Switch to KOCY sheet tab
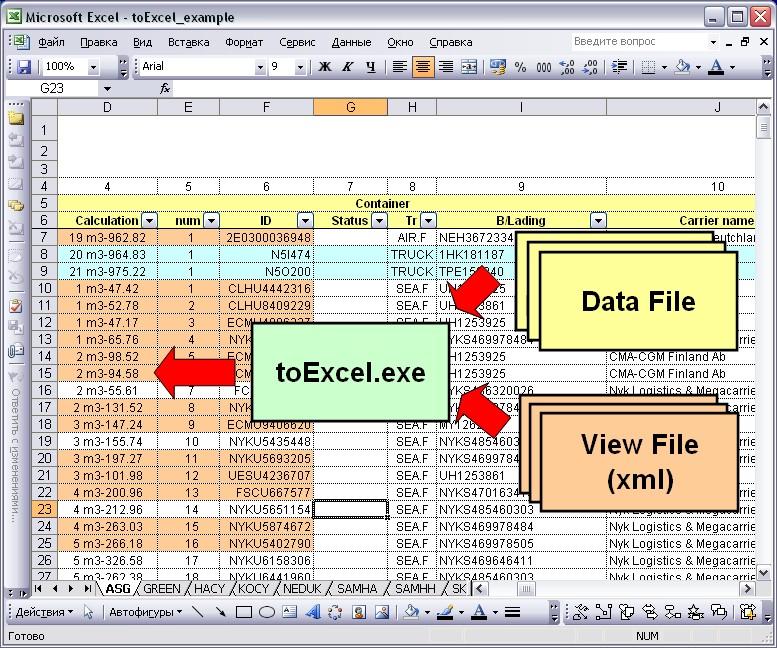The width and height of the screenshot is (777, 648). pyautogui.click(x=253, y=589)
